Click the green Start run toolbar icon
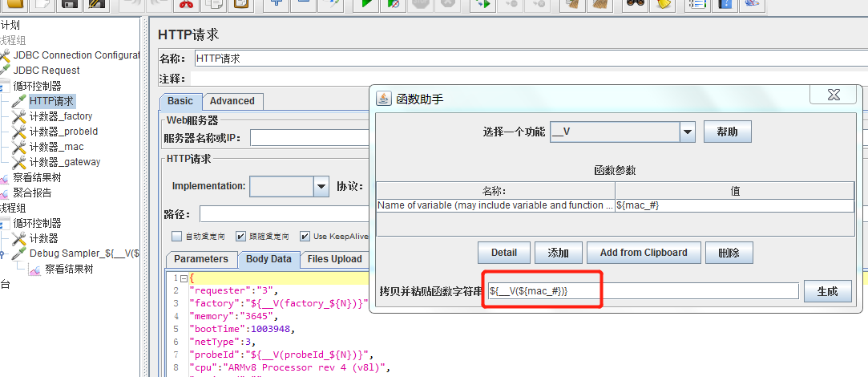The height and width of the screenshot is (377, 868). [366, 4]
